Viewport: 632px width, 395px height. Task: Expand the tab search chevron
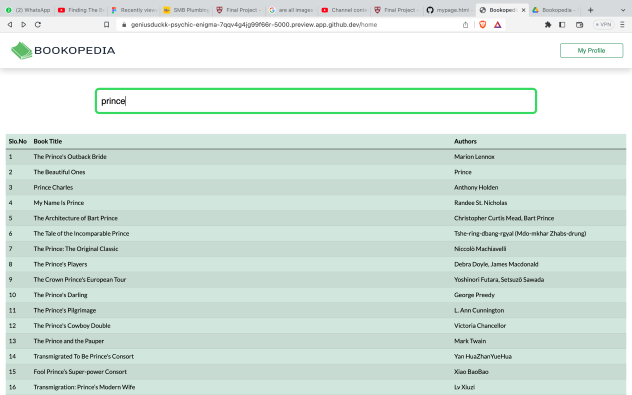(x=622, y=10)
